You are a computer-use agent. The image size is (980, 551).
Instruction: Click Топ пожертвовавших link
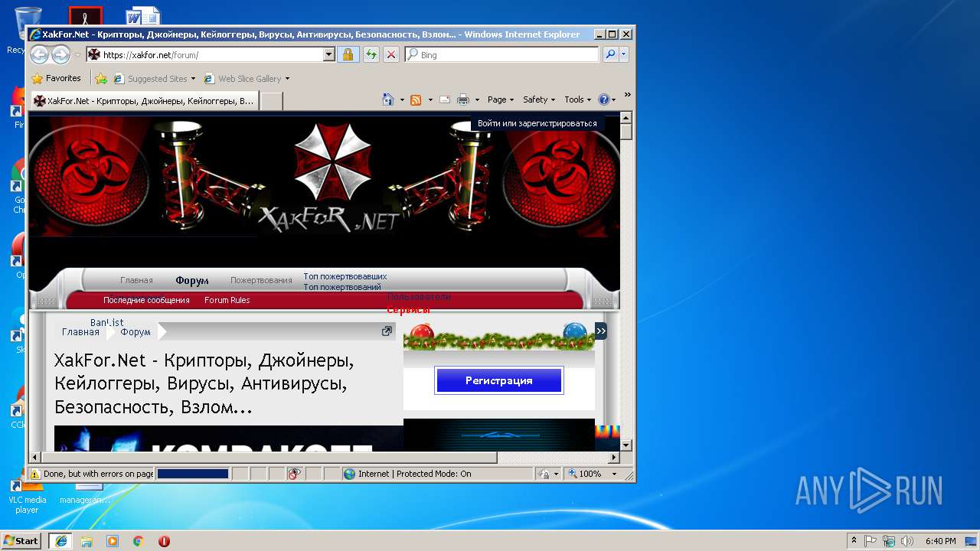345,276
